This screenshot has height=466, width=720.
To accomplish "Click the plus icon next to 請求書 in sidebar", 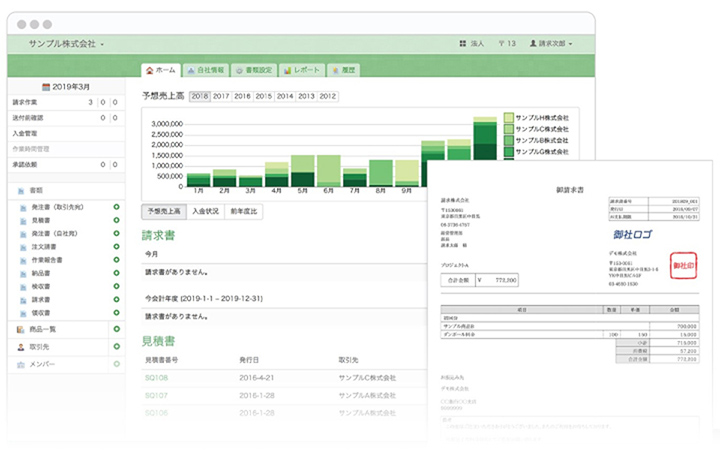I will coord(116,297).
